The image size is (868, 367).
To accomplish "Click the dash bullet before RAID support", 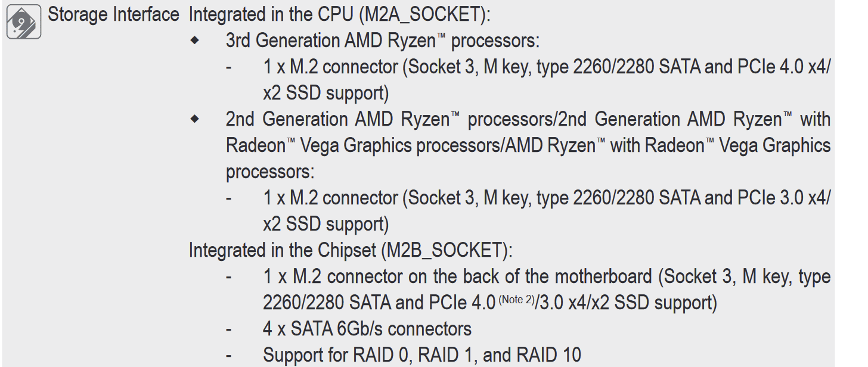I will 230,356.
